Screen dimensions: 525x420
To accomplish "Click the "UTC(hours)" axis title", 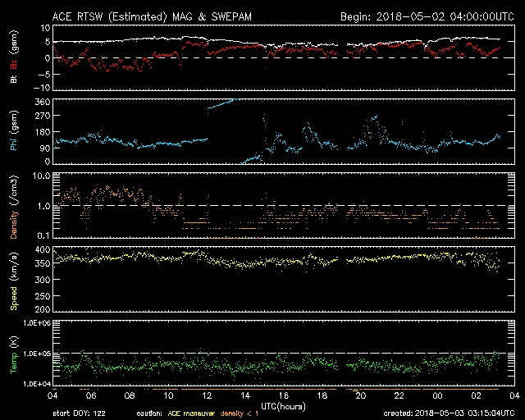I will point(283,407).
